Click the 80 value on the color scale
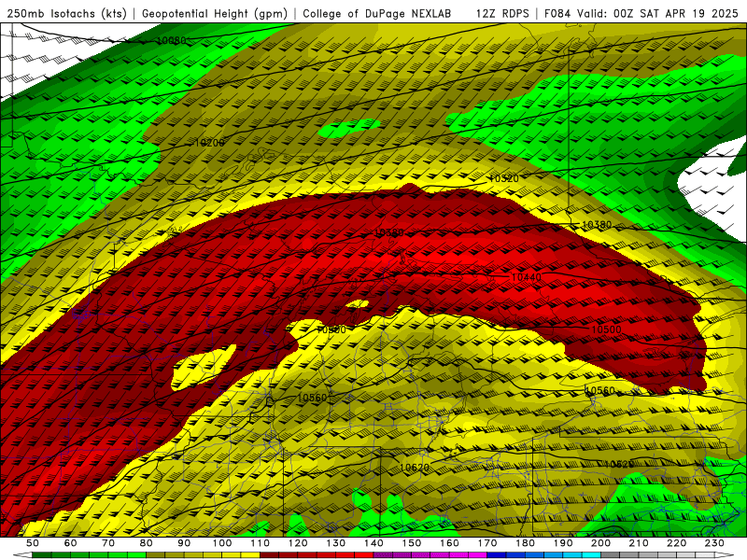Screen dimensions: 747x560 click(x=147, y=543)
